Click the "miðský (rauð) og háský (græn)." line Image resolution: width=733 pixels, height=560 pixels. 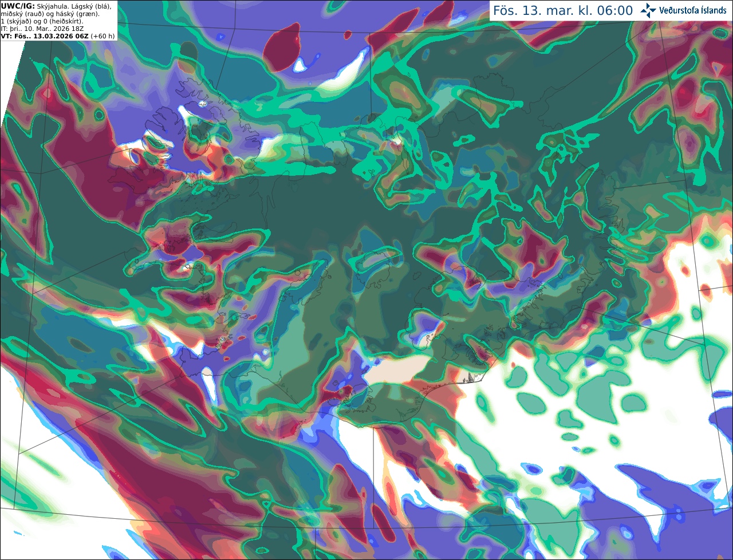tap(49, 14)
